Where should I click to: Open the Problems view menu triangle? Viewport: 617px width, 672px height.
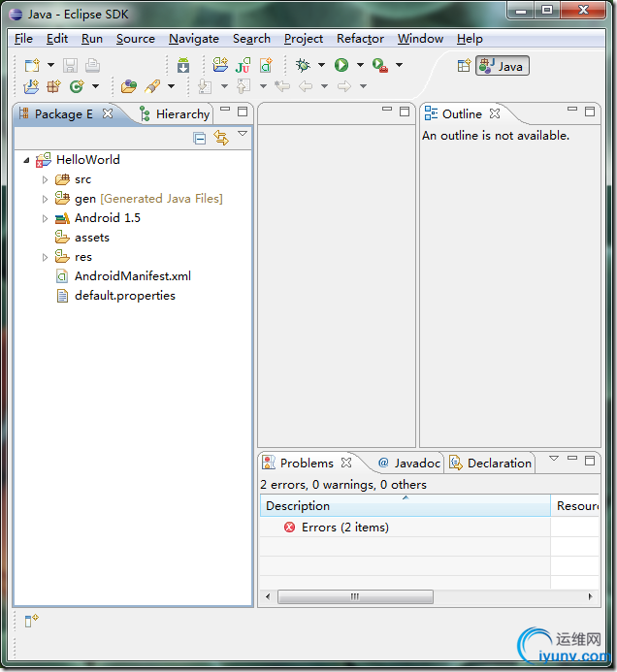click(x=554, y=458)
